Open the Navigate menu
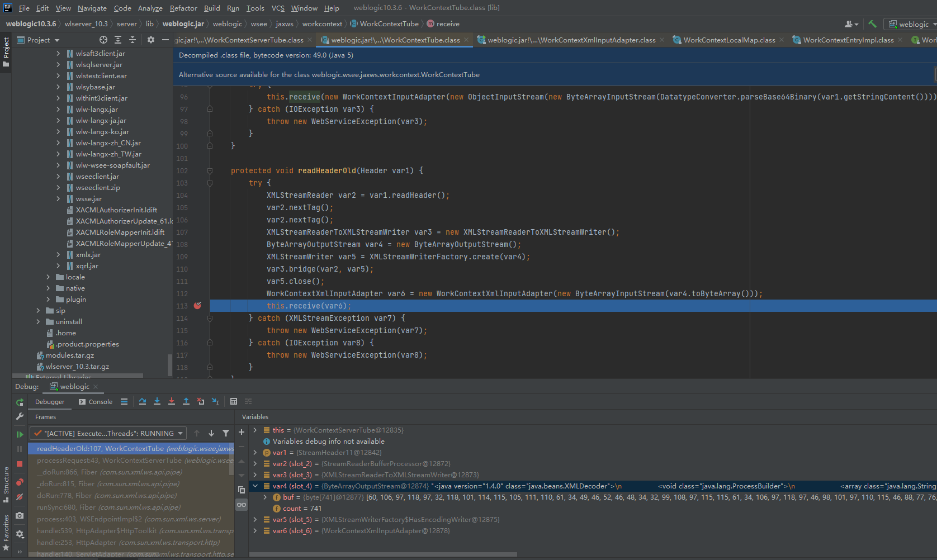The image size is (937, 560). click(92, 8)
